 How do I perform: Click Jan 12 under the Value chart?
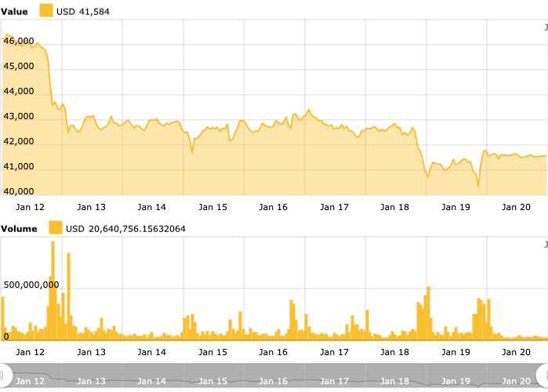pos(30,207)
